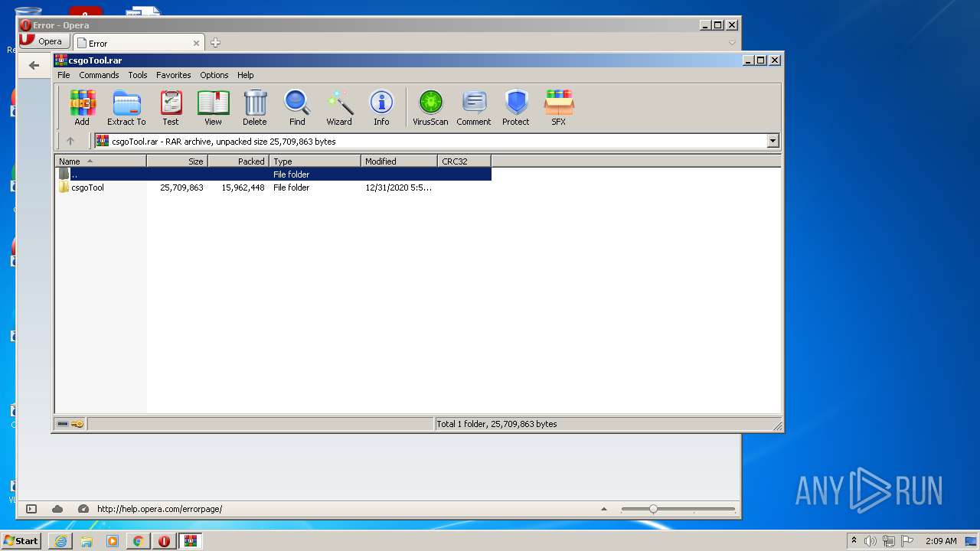The image size is (980, 551).
Task: Switch to the Error tab in Opera
Action: coord(139,43)
